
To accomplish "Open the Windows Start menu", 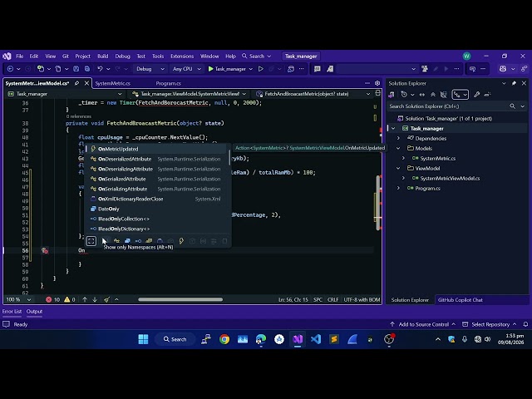I will click(x=143, y=339).
